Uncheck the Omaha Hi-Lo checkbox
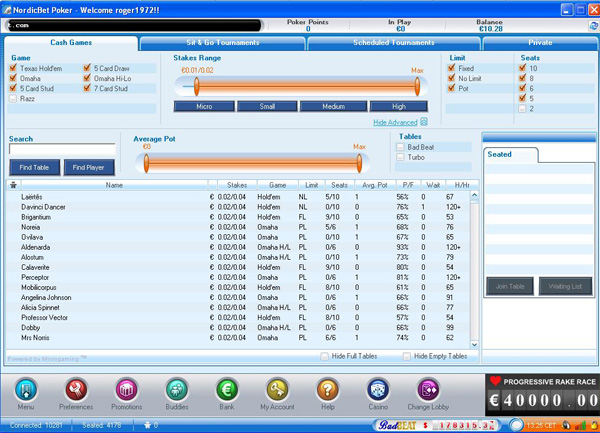The width and height of the screenshot is (600, 433). point(87,78)
